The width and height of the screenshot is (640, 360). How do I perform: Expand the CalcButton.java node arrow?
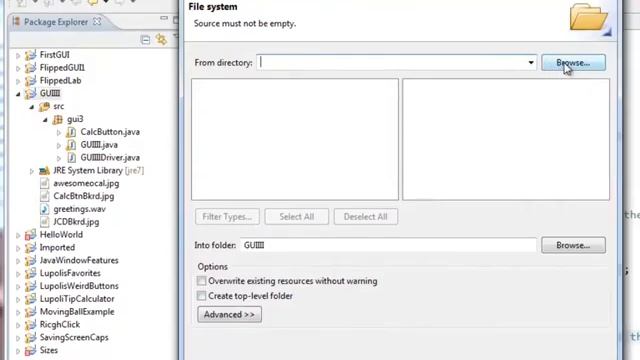[x=59, y=132]
